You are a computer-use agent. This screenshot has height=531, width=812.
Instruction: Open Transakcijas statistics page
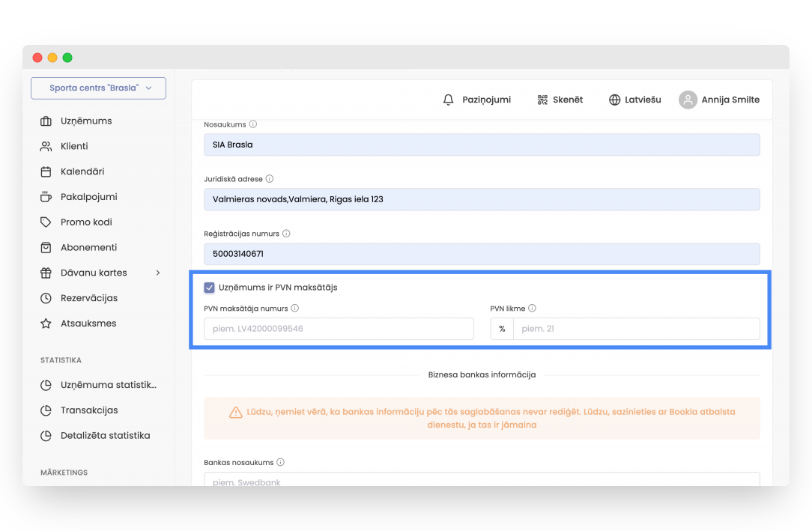click(89, 410)
